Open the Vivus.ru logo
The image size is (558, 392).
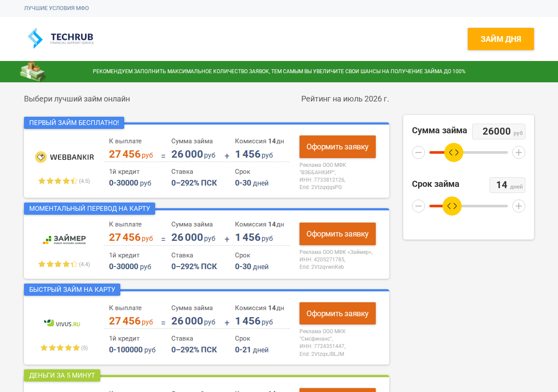point(62,323)
